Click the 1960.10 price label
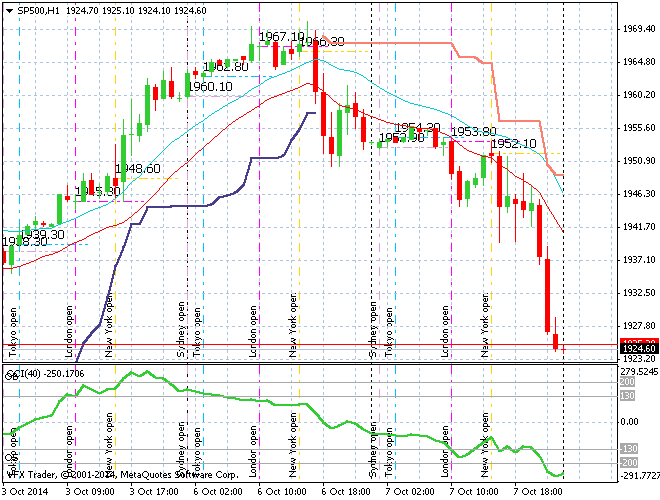Screen dimensions: 660x500 pyautogui.click(x=209, y=87)
